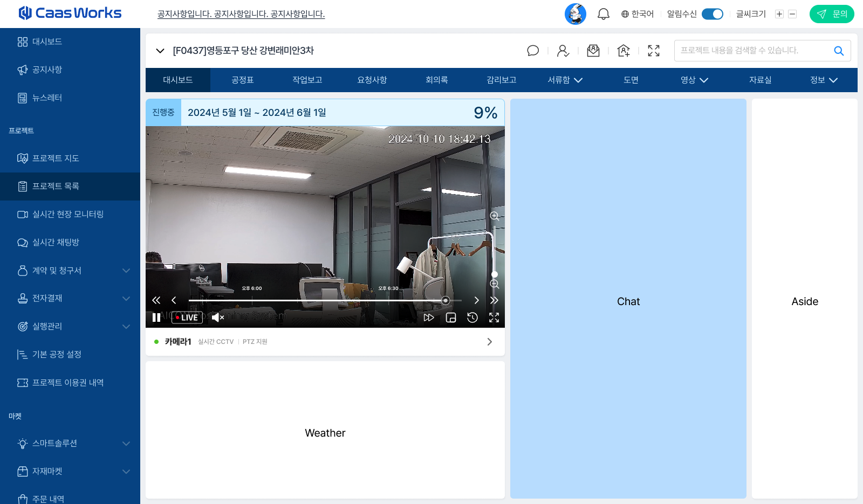Click the green 문의 button
This screenshot has height=504, width=863.
tap(831, 14)
